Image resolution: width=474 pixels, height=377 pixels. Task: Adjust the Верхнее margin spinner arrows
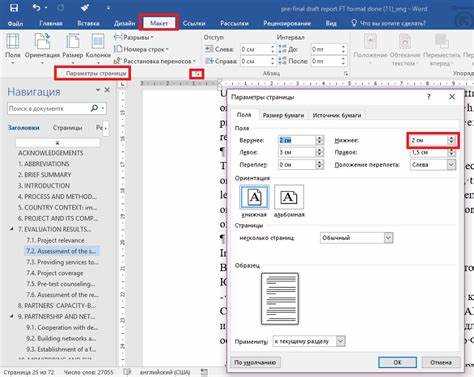pyautogui.click(x=319, y=140)
